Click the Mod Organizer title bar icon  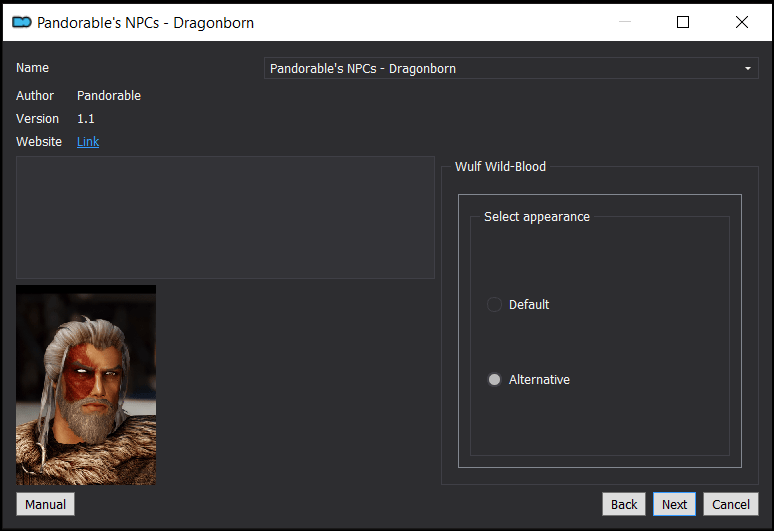coord(22,22)
